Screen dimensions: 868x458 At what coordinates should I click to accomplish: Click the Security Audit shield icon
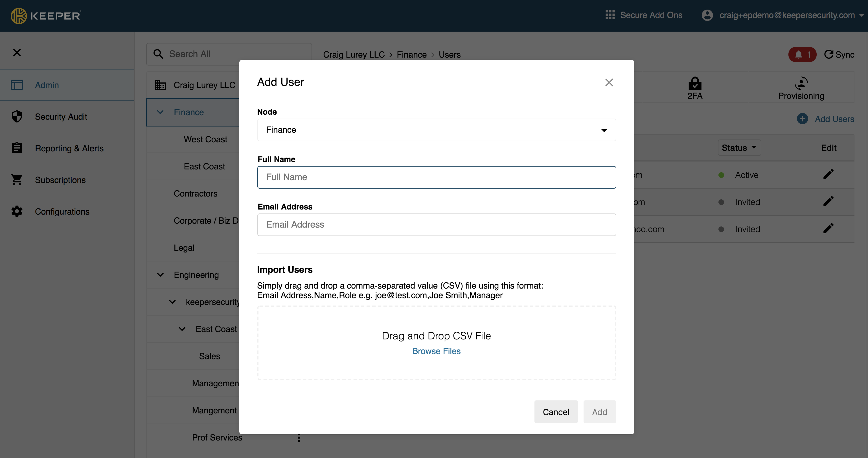17,116
